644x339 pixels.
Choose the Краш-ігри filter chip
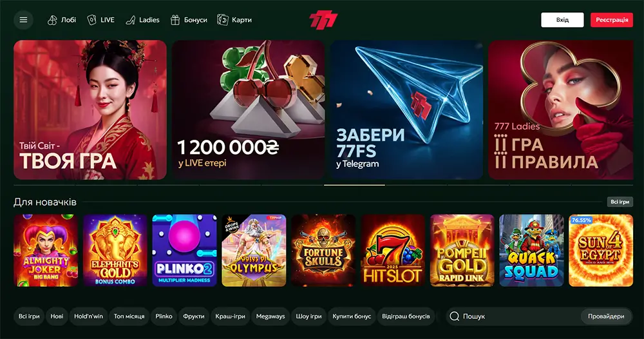[230, 316]
